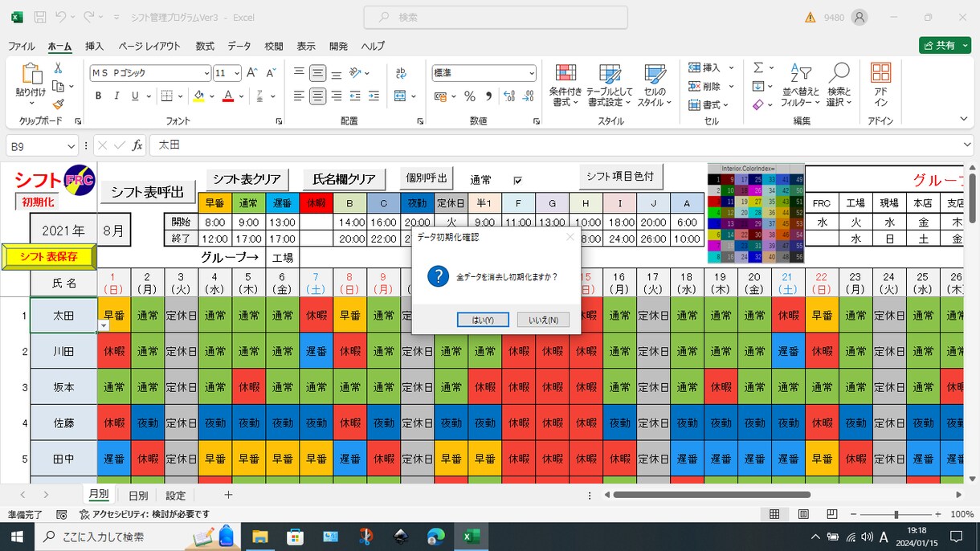Cancel initialization with いいえ(N)
The width and height of the screenshot is (980, 551).
[543, 320]
